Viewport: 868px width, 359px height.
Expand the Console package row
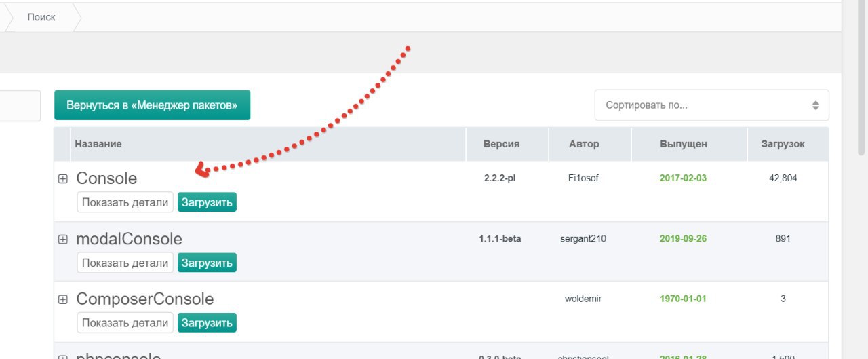click(63, 178)
